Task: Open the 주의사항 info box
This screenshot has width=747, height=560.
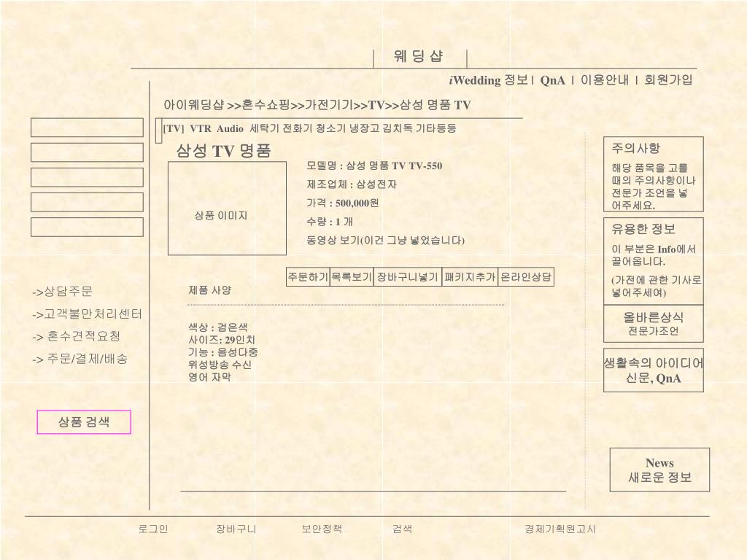Action: pyautogui.click(x=653, y=174)
